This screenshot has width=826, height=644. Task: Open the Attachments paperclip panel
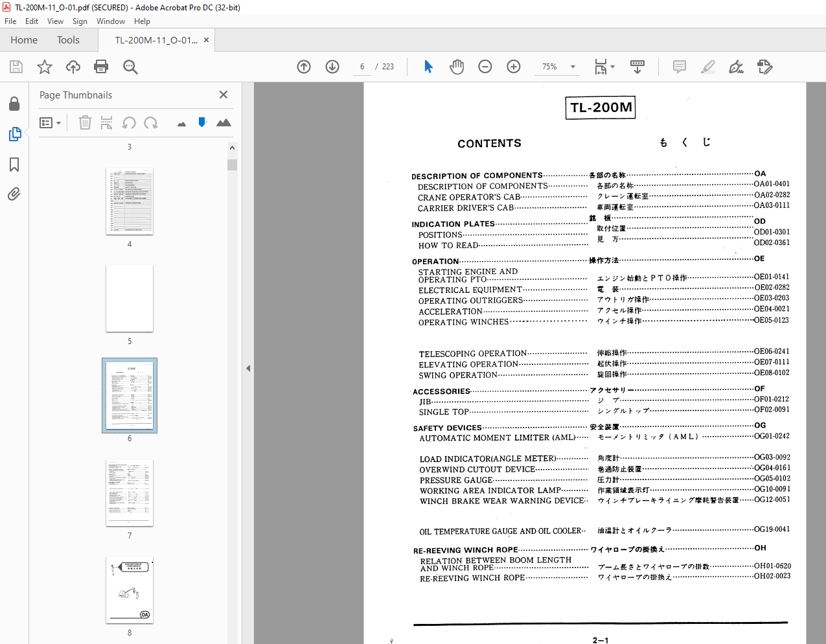click(x=14, y=194)
